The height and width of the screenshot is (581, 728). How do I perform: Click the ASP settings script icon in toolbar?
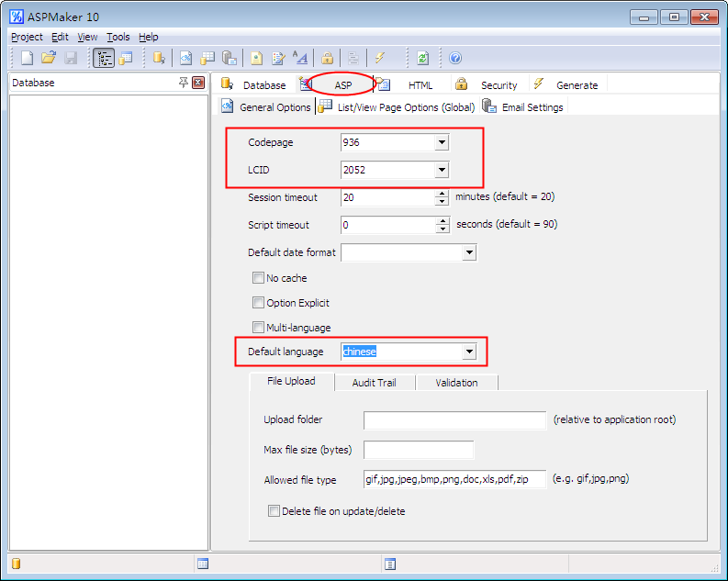click(185, 58)
